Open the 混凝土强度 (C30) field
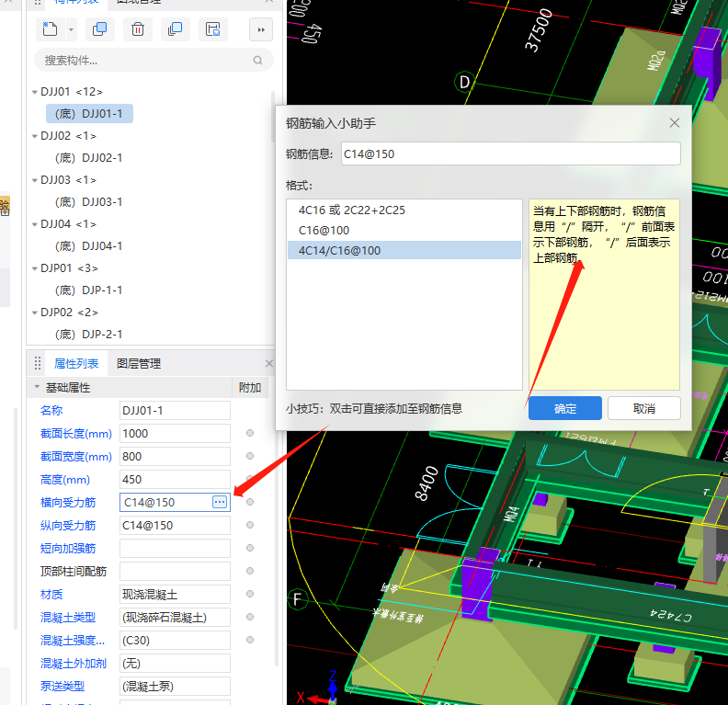Screen dimensions: 728x705 pyautogui.click(x=175, y=641)
